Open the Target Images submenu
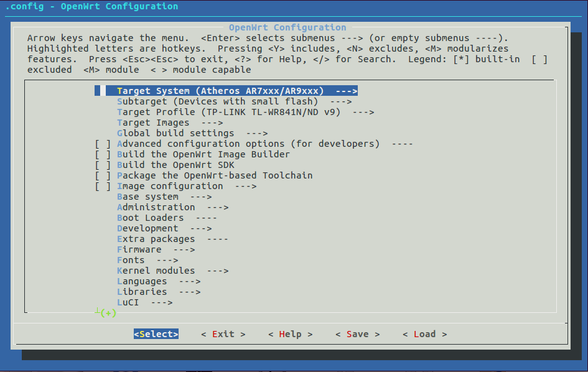 [x=170, y=123]
